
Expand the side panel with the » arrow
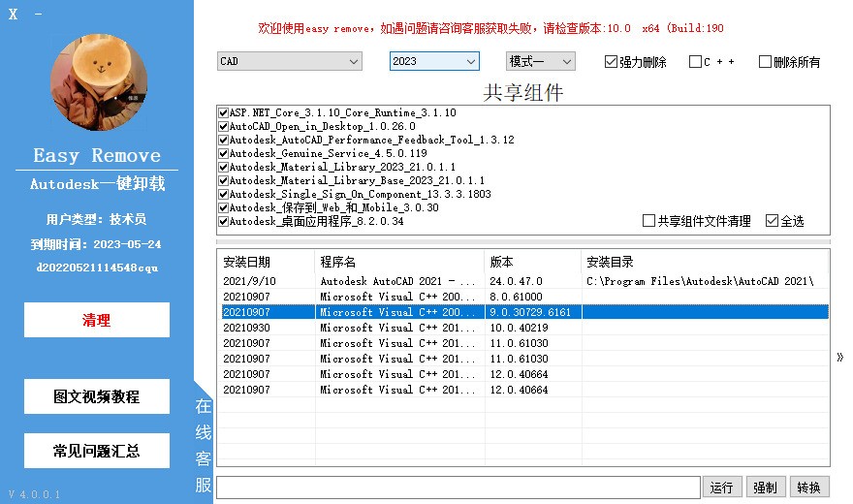pyautogui.click(x=840, y=358)
